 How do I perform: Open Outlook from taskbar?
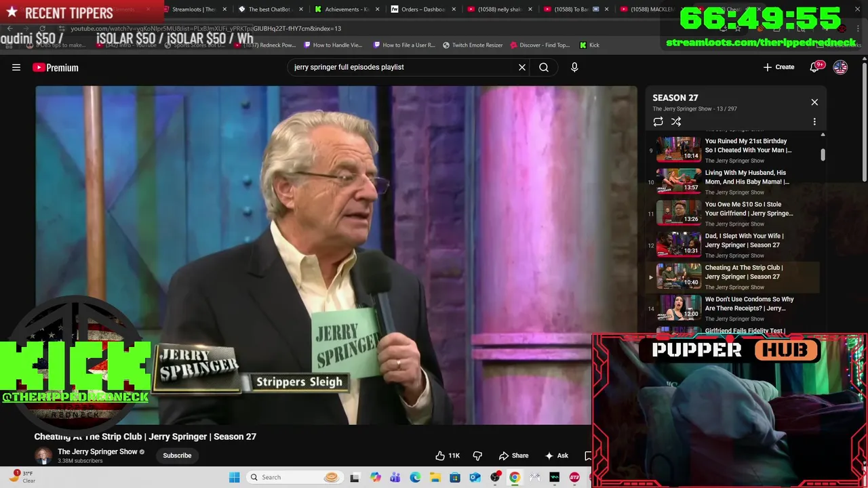[475, 477]
